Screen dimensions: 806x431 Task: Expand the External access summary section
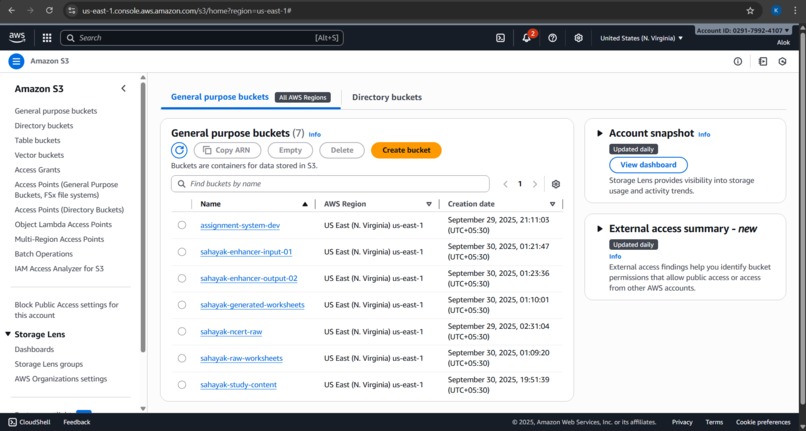[x=600, y=229]
